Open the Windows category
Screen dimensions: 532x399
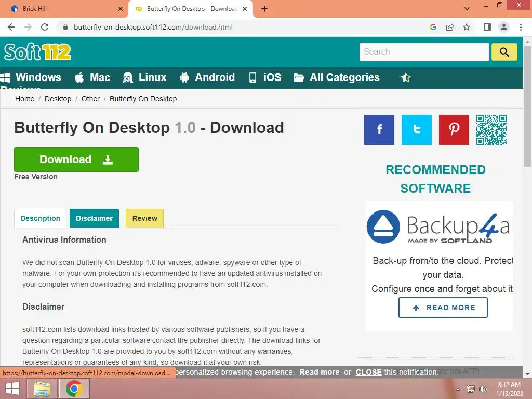[x=31, y=77]
